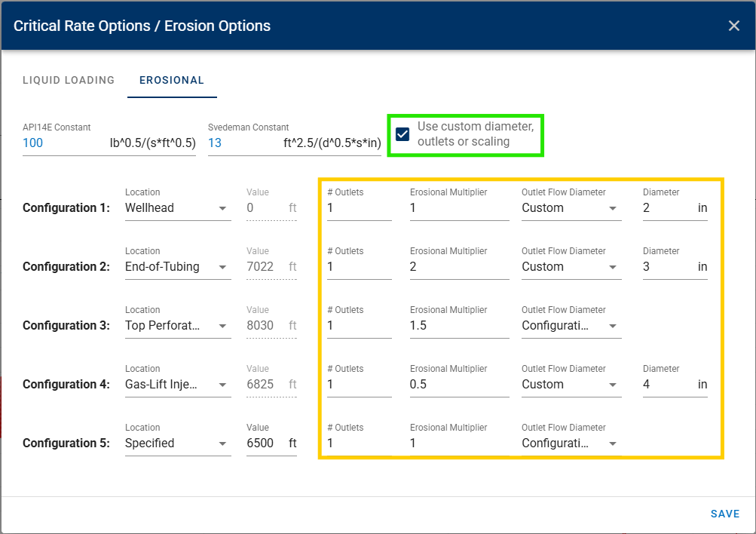Open Configuration 4 Location dropdown
The width and height of the screenshot is (756, 534).
177,385
